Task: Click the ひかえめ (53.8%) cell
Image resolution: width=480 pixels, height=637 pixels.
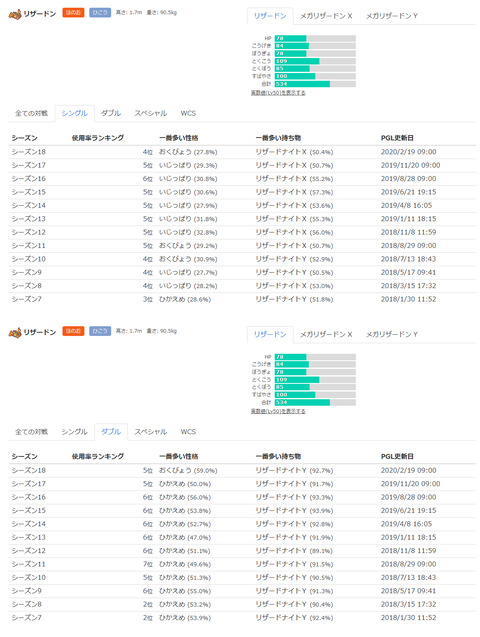Action: (x=185, y=511)
